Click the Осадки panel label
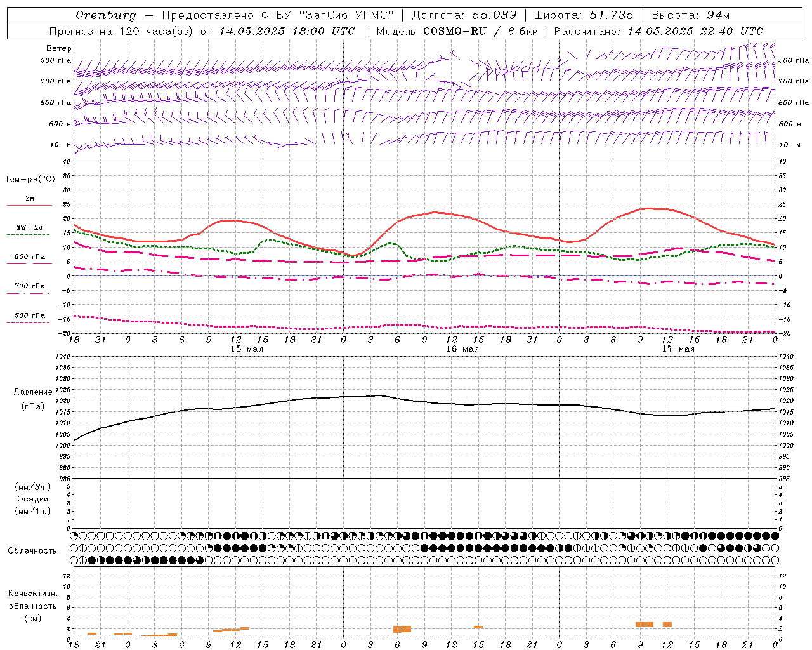812x650 pixels. 33,499
